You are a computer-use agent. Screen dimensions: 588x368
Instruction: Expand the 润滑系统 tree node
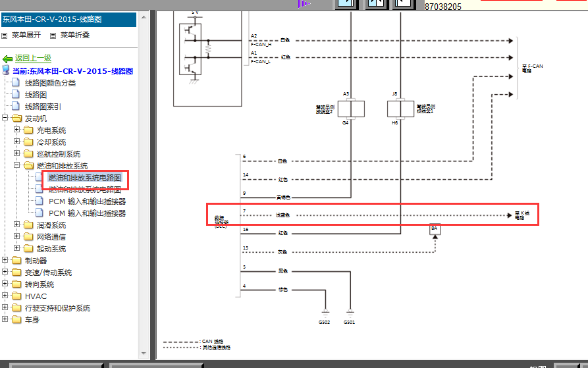click(x=16, y=224)
